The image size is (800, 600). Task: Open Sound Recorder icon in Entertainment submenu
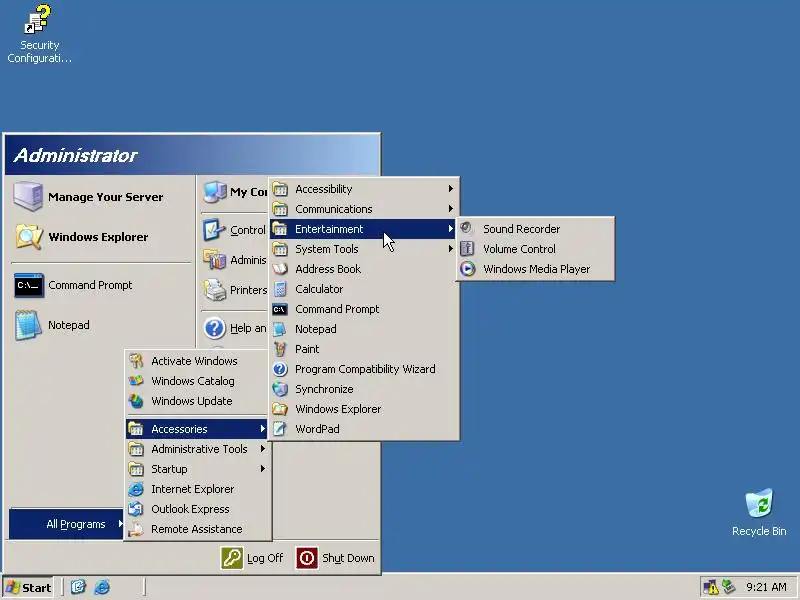467,229
